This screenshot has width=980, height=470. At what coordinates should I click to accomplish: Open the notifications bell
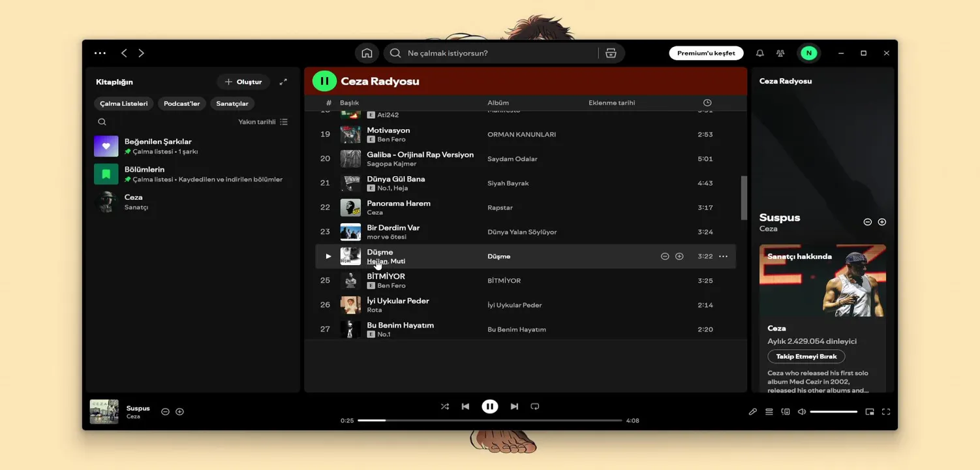(x=759, y=53)
